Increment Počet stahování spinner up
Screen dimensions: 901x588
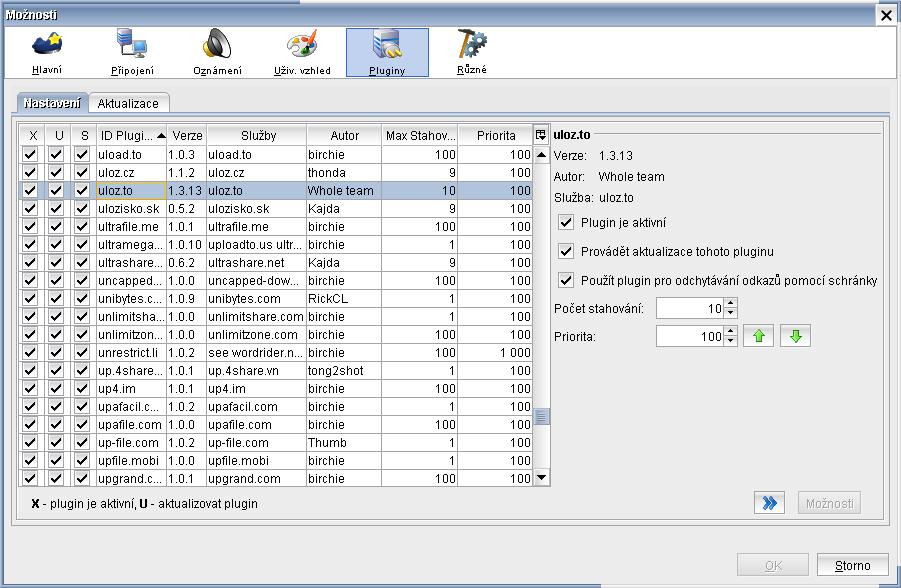pyautogui.click(x=730, y=303)
